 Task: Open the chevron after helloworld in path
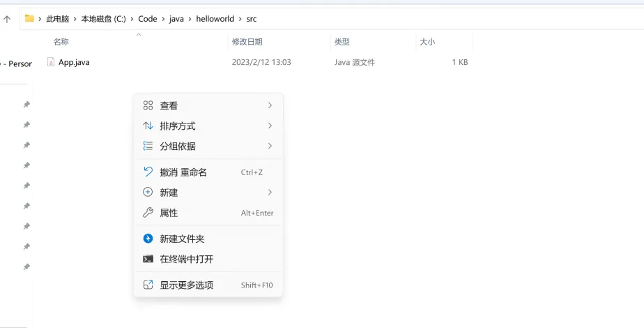coord(240,19)
